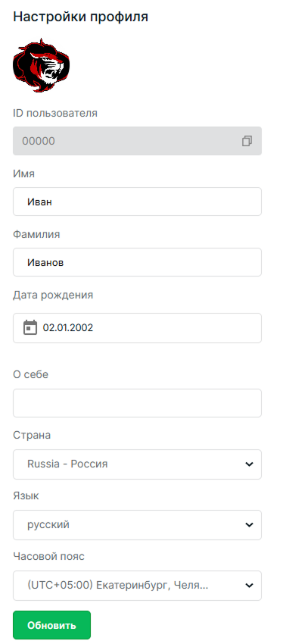
Task: Open the Russia - Россия country dropdown
Action: click(x=138, y=464)
